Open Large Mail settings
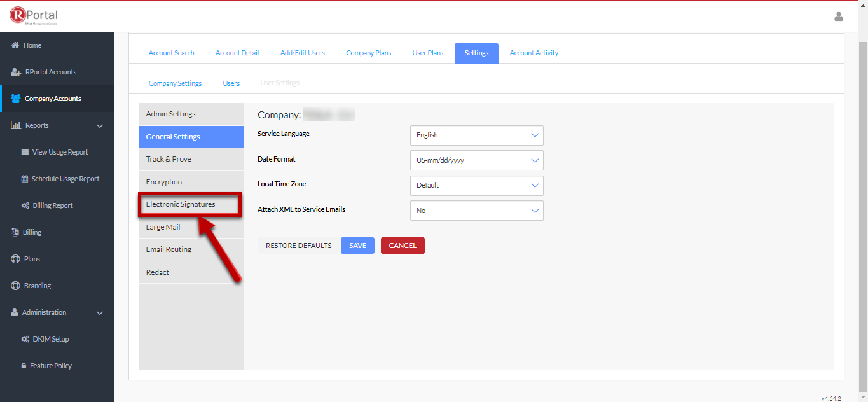The width and height of the screenshot is (868, 402). click(191, 227)
